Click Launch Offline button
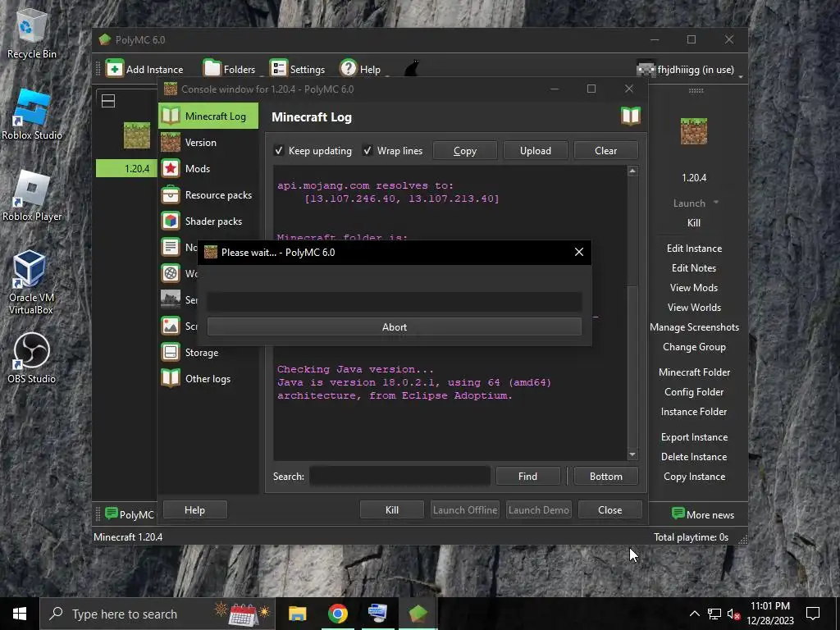Image resolution: width=840 pixels, height=630 pixels. (464, 510)
